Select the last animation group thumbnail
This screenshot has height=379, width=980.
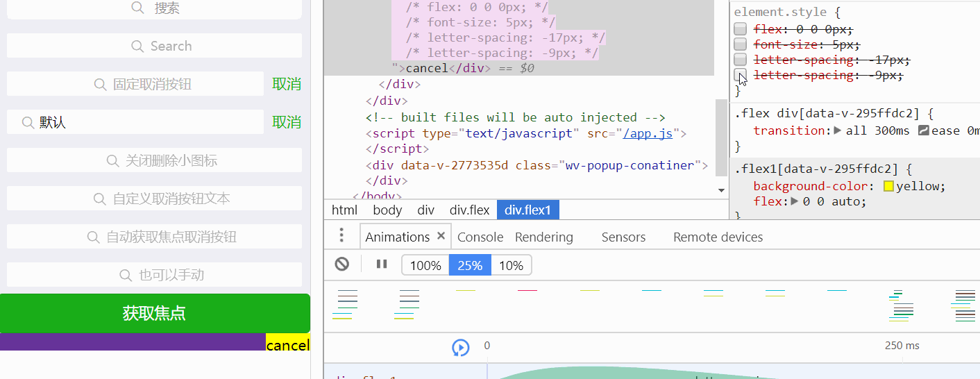[x=965, y=305]
